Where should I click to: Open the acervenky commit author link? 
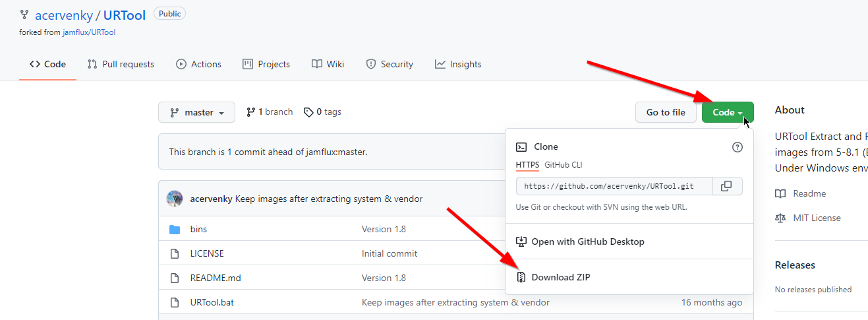[211, 199]
